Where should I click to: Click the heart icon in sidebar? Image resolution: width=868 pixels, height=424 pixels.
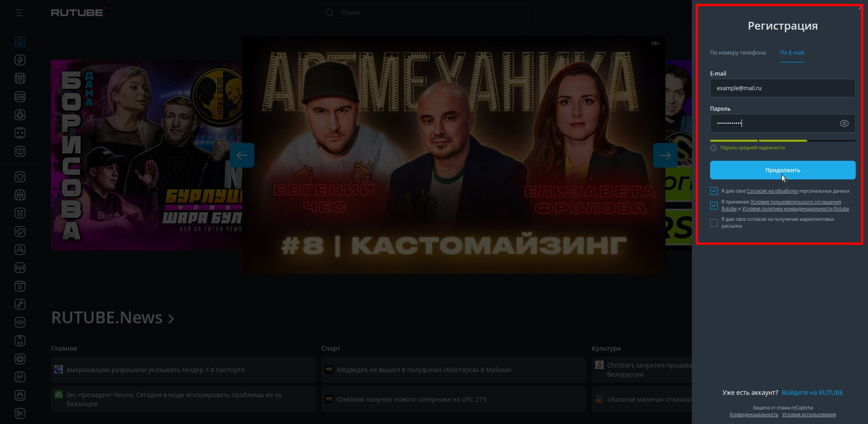[x=20, y=177]
